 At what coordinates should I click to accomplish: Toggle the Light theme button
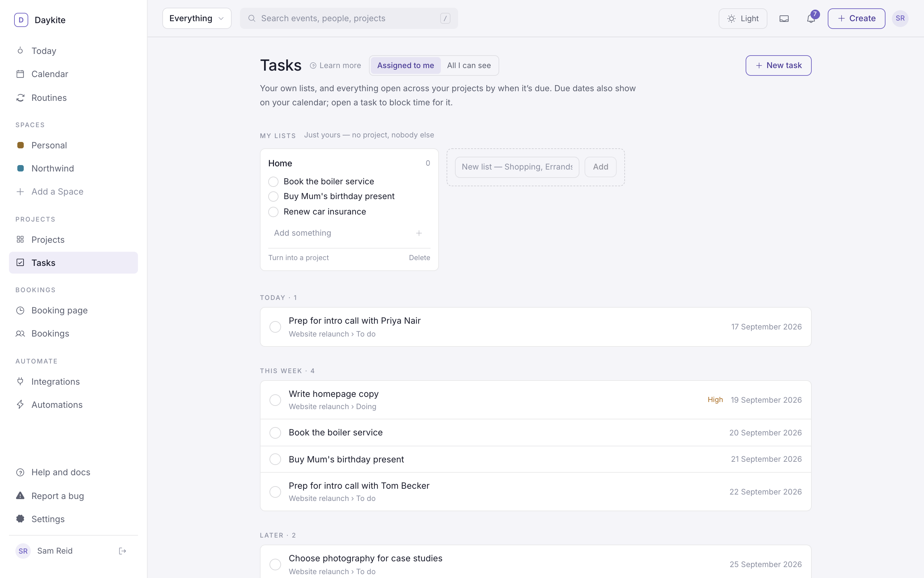click(x=743, y=18)
